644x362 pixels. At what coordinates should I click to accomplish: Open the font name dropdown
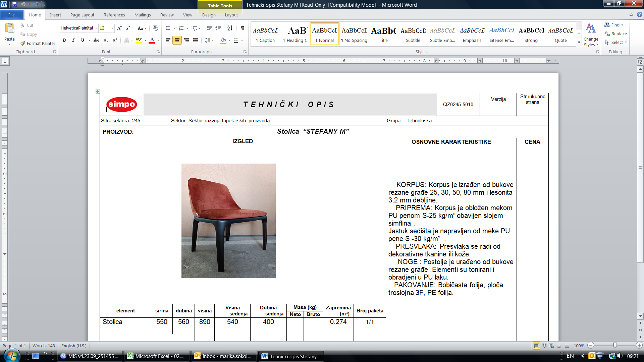[x=96, y=28]
